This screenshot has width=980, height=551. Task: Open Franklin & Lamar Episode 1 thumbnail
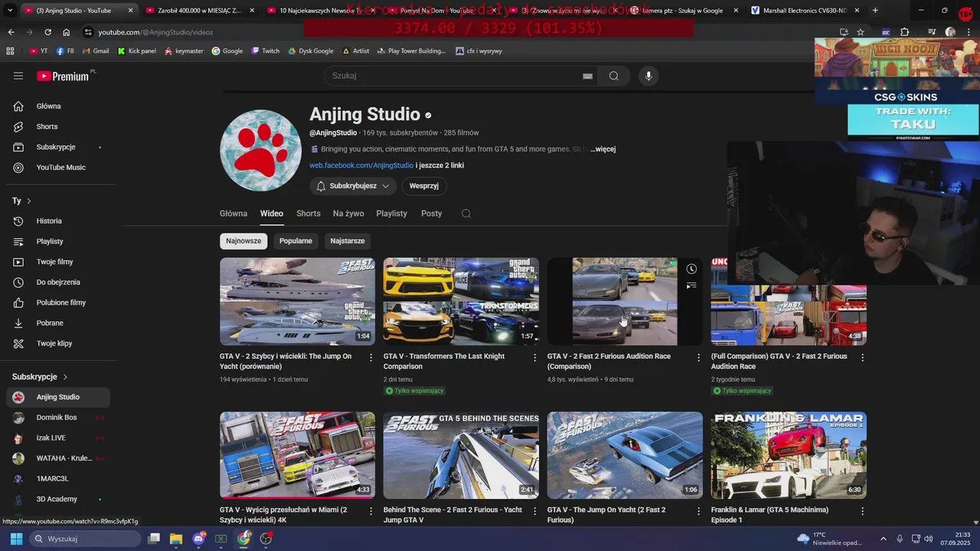pos(789,455)
